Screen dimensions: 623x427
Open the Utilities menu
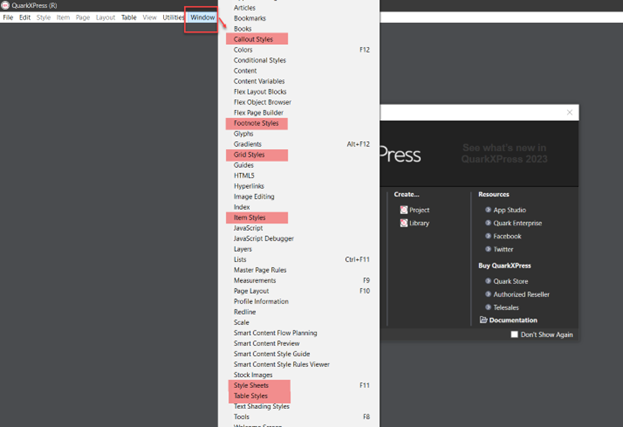(x=173, y=17)
